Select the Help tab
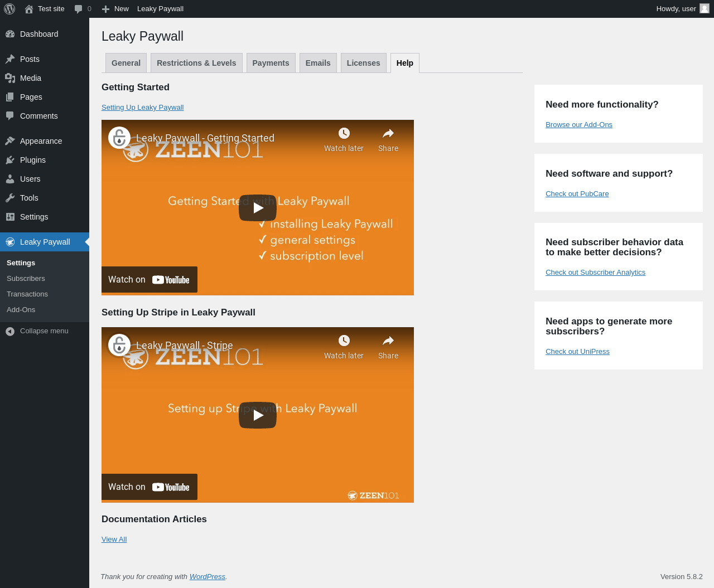Image resolution: width=714 pixels, height=588 pixels. click(405, 63)
